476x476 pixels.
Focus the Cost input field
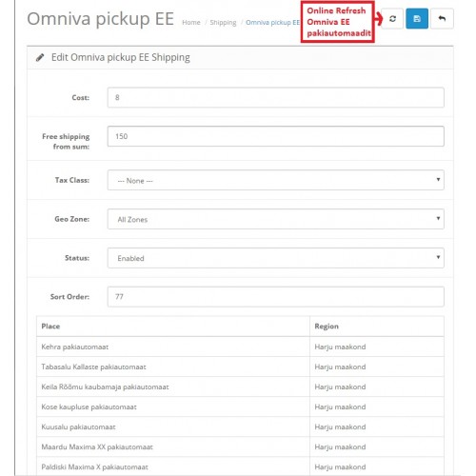tap(275, 97)
